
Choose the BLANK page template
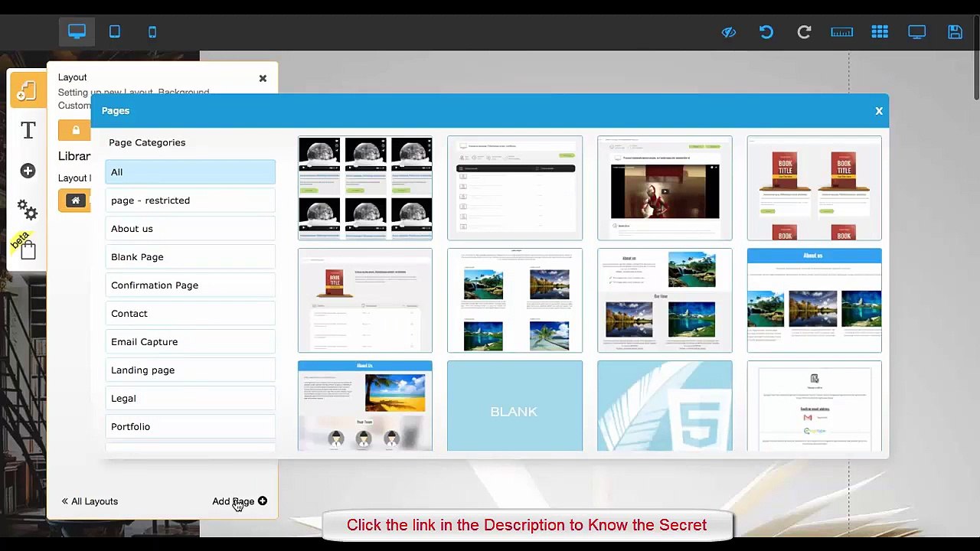click(514, 406)
